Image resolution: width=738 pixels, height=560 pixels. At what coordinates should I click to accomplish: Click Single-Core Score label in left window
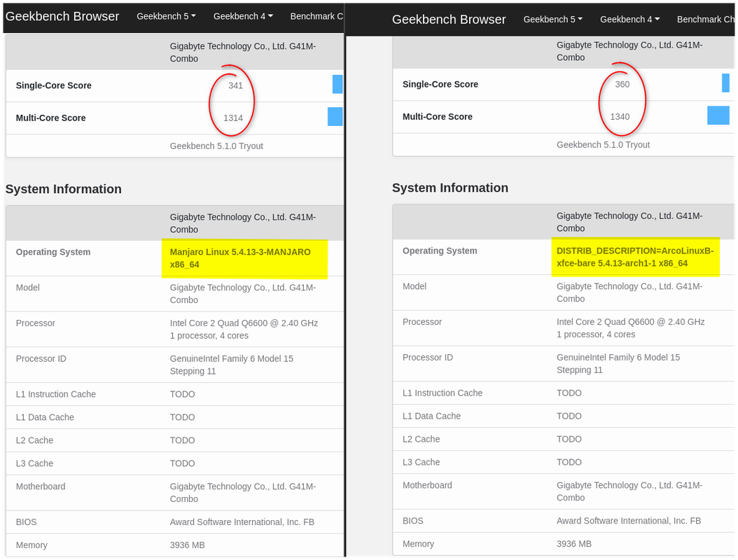(x=54, y=85)
